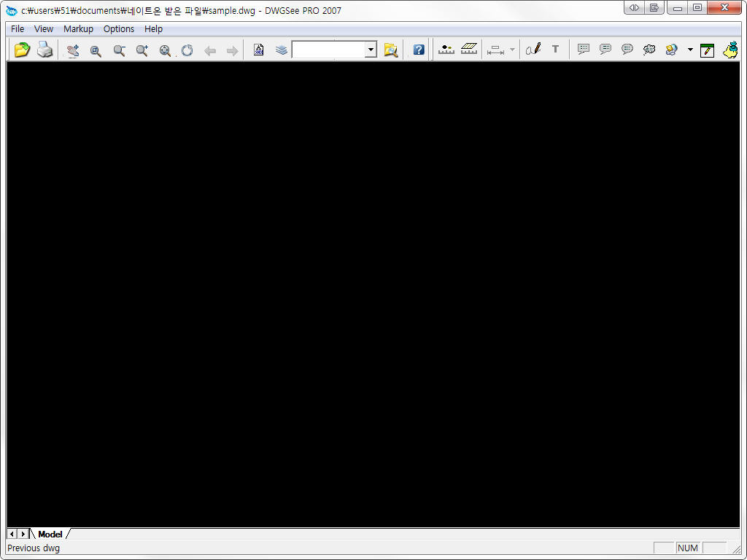Add an oval comment balloon markup
747x560 pixels.
pyautogui.click(x=627, y=49)
